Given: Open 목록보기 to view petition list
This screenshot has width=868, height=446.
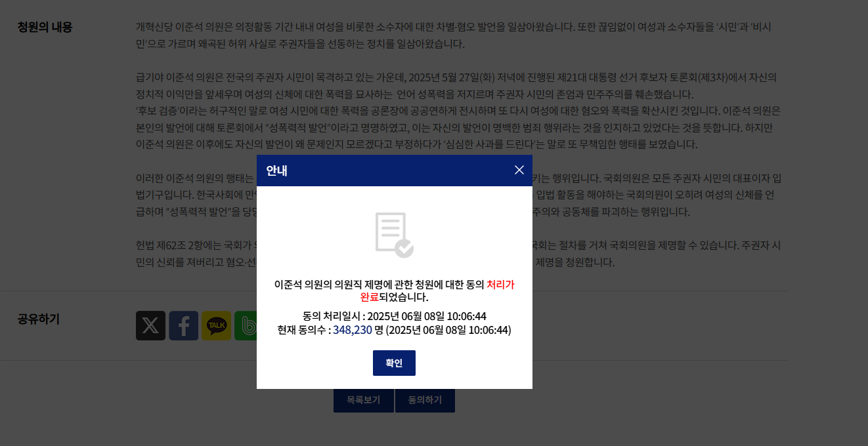Looking at the screenshot, I should (x=363, y=400).
